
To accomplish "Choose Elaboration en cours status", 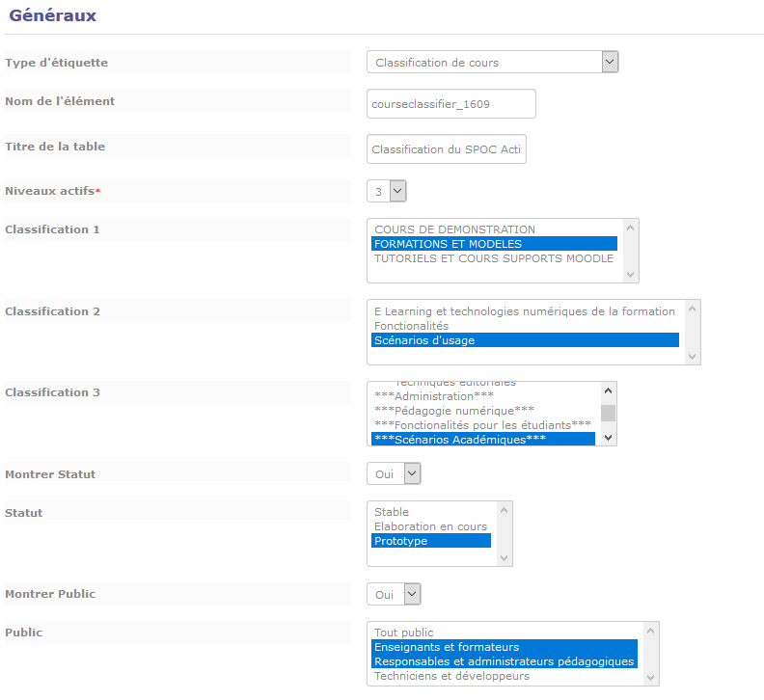I will [x=430, y=526].
